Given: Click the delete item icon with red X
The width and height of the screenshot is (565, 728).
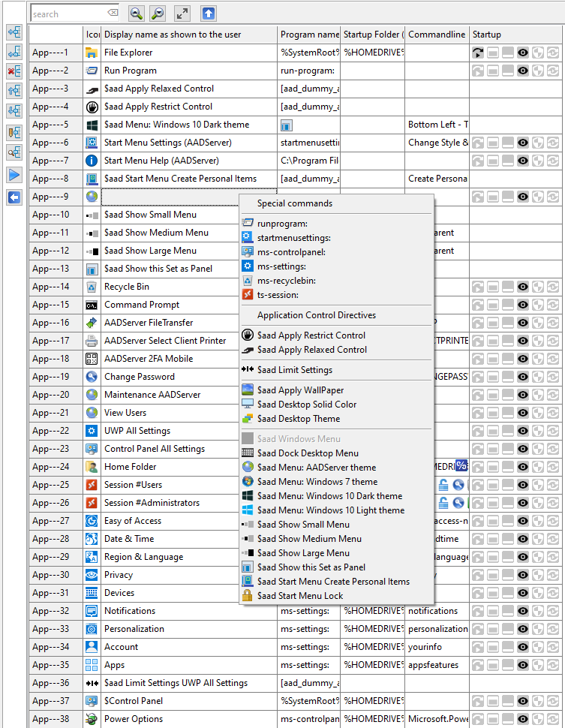Looking at the screenshot, I should tap(14, 71).
